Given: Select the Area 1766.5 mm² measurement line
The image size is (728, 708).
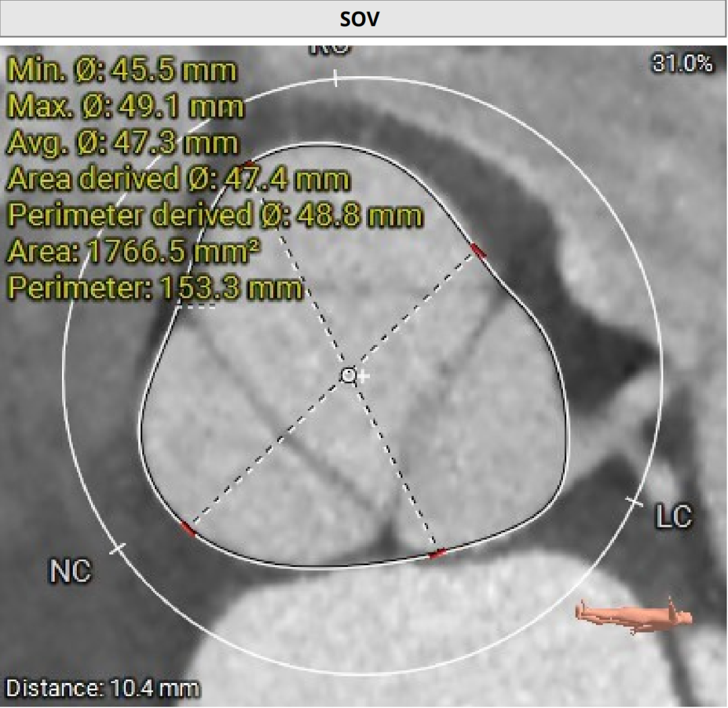Looking at the screenshot, I should tap(134, 252).
